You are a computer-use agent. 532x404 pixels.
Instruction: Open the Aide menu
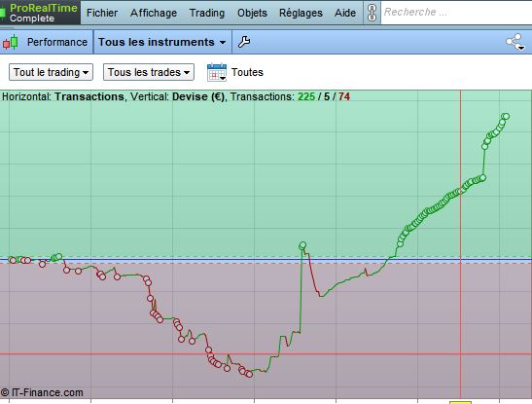(x=345, y=13)
